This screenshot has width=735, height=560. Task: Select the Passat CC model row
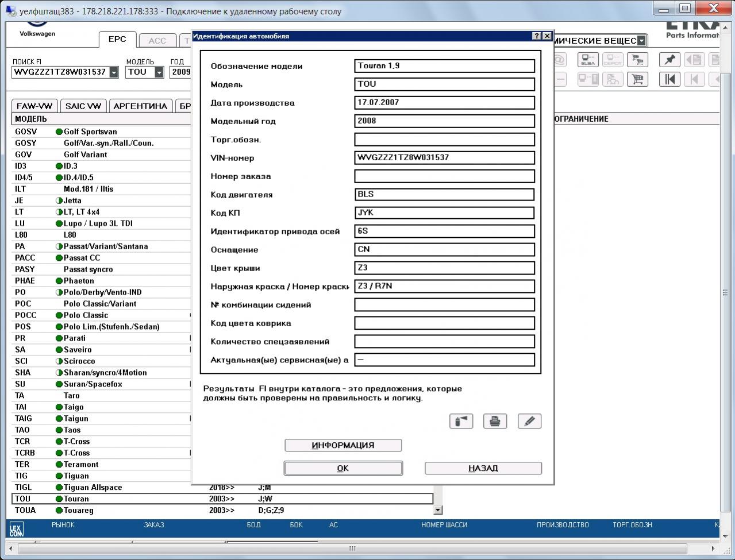click(x=102, y=258)
